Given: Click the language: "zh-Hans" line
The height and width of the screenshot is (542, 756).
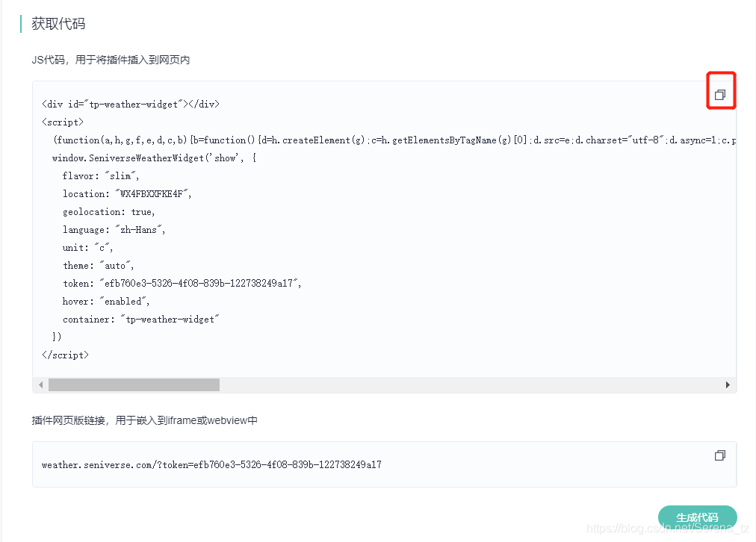Looking at the screenshot, I should tap(114, 230).
